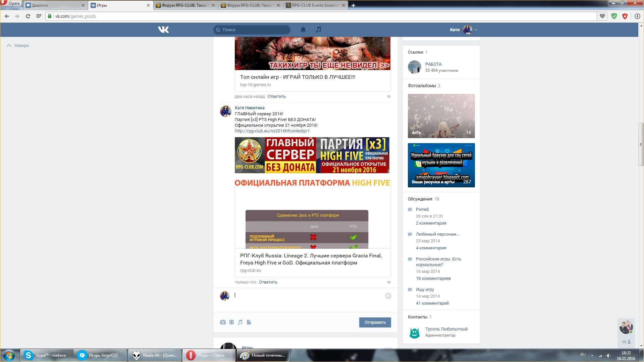Image resolution: width=644 pixels, height=362 pixels.
Task: Like the top-10-games post heart
Action: click(389, 97)
